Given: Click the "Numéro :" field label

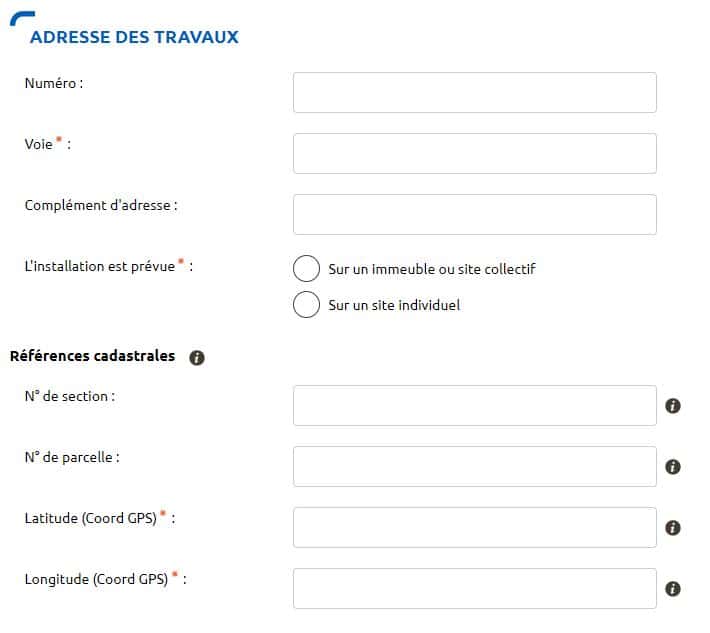Looking at the screenshot, I should point(53,83).
